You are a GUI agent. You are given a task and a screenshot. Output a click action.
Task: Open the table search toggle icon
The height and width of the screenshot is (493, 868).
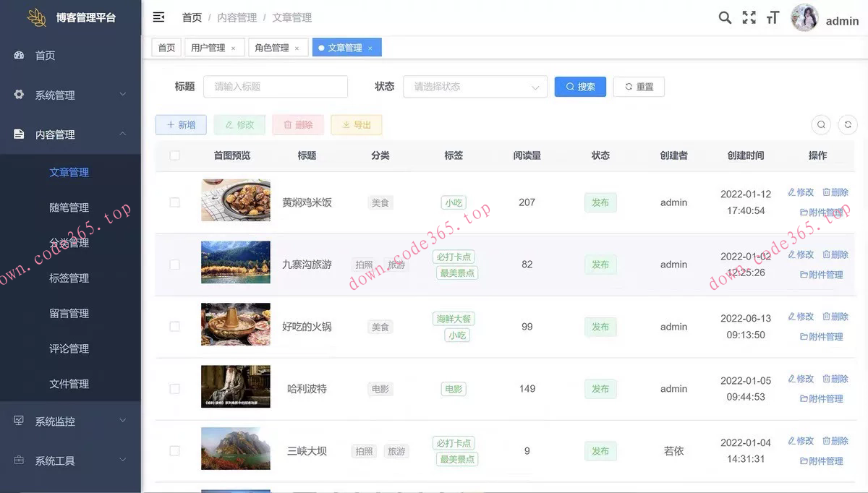pyautogui.click(x=821, y=124)
